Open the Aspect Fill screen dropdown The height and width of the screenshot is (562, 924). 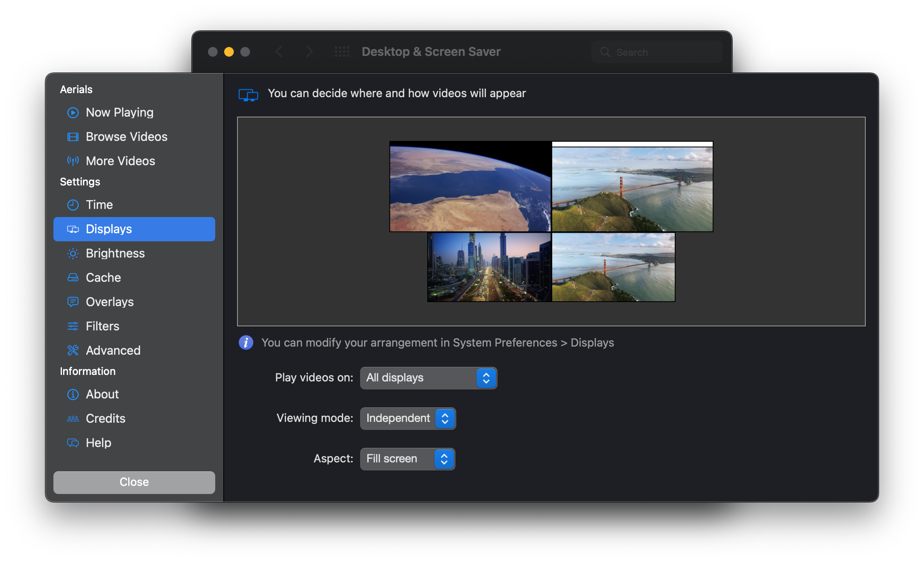407,459
